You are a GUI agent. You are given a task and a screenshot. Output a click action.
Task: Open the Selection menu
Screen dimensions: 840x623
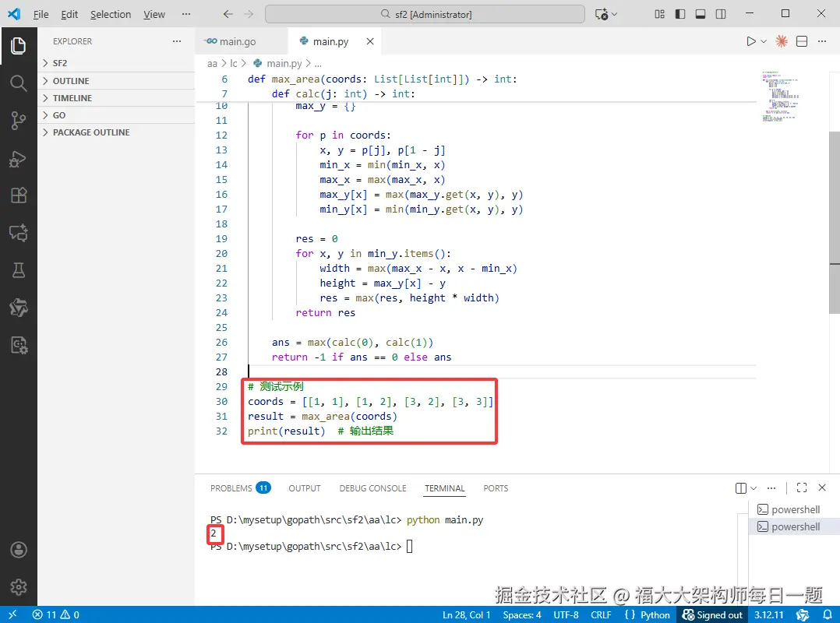coord(111,15)
